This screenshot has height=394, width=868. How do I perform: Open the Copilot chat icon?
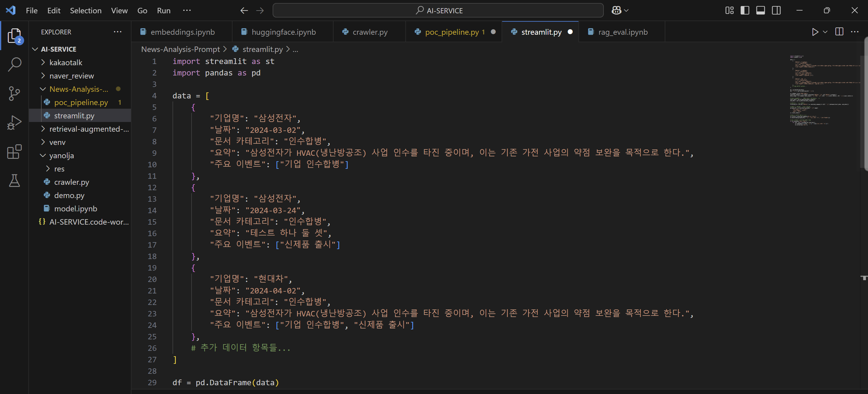(616, 11)
